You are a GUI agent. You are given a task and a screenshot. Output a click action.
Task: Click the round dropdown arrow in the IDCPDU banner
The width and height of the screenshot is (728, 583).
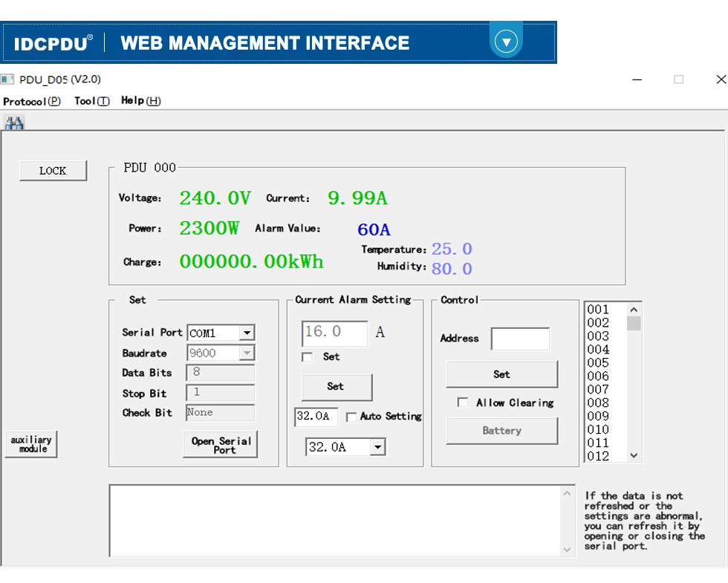(x=506, y=42)
